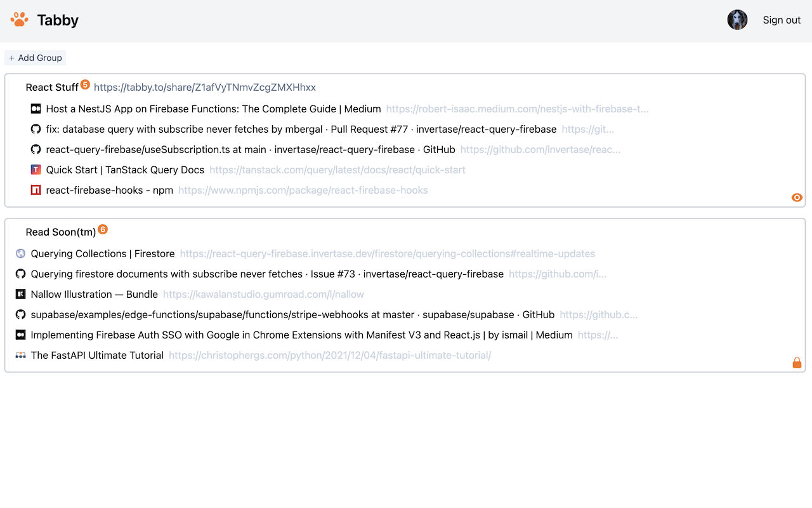This screenshot has height=508, width=812.
Task: Open supabase stripe-webhooks GitHub tab title
Action: [x=292, y=315]
